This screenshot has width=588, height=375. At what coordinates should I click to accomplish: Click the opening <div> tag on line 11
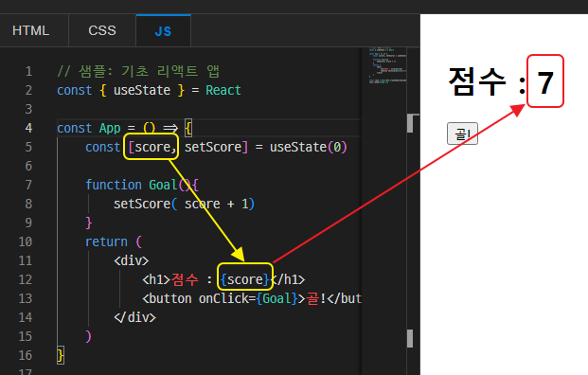point(132,260)
